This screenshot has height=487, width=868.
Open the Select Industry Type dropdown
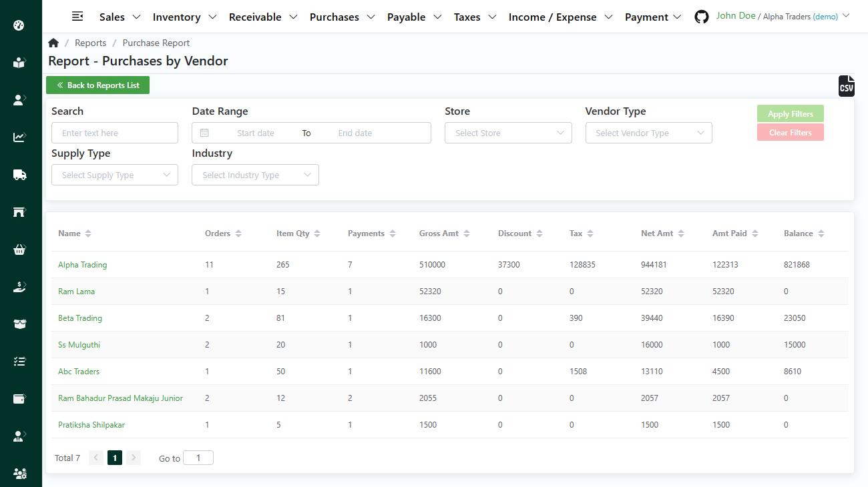pos(255,175)
